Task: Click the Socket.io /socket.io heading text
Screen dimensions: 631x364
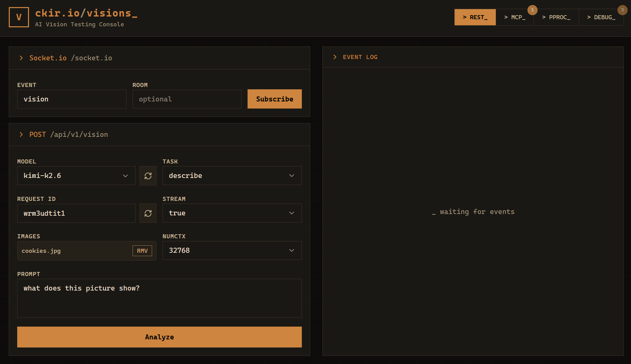Action: [71, 58]
